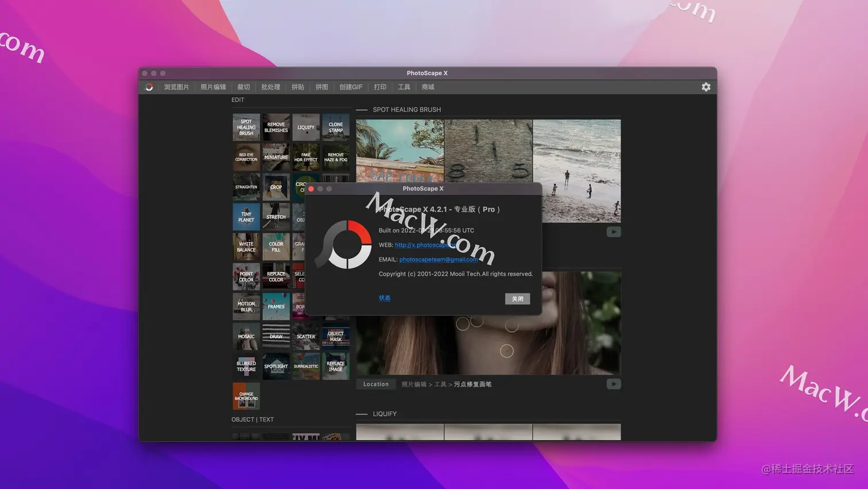Open the White Balance tile
The width and height of the screenshot is (868, 489).
(246, 247)
